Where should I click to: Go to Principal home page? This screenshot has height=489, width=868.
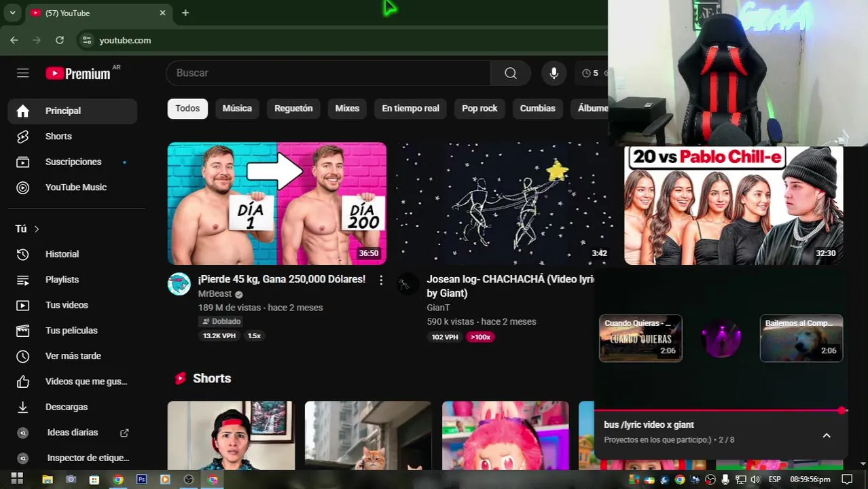click(x=73, y=111)
